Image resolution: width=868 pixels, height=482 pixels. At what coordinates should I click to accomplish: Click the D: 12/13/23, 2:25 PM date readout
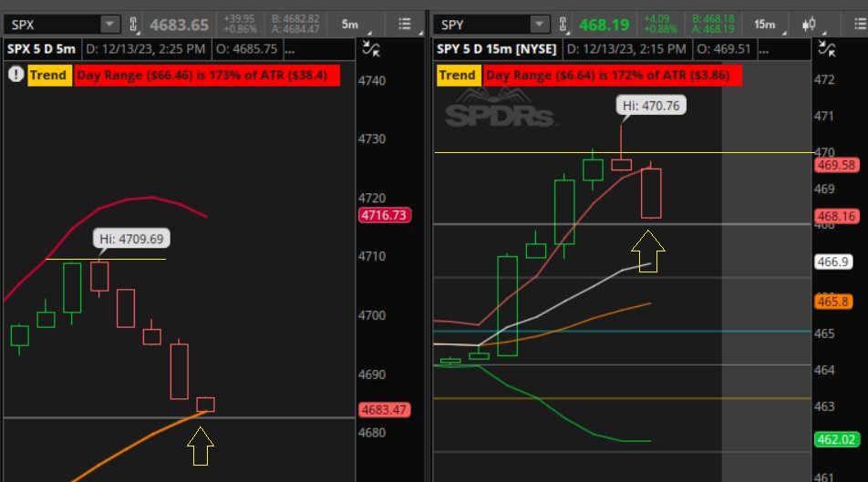pos(146,48)
